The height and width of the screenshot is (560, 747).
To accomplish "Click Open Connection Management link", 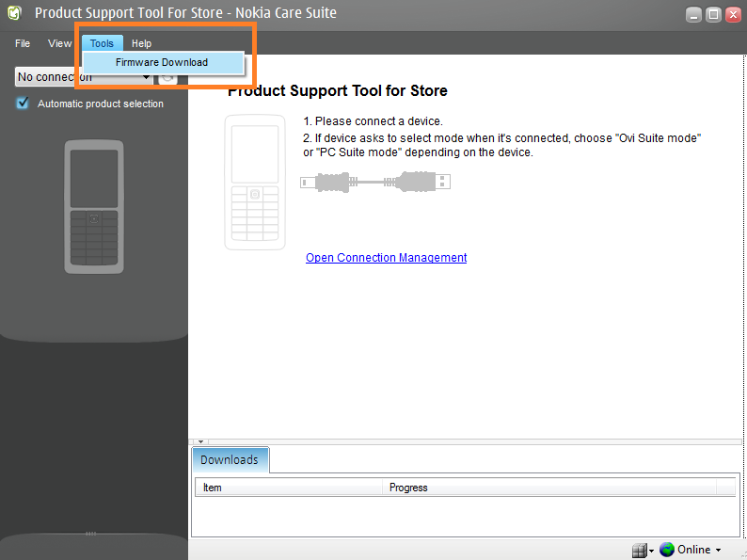I will (386, 257).
